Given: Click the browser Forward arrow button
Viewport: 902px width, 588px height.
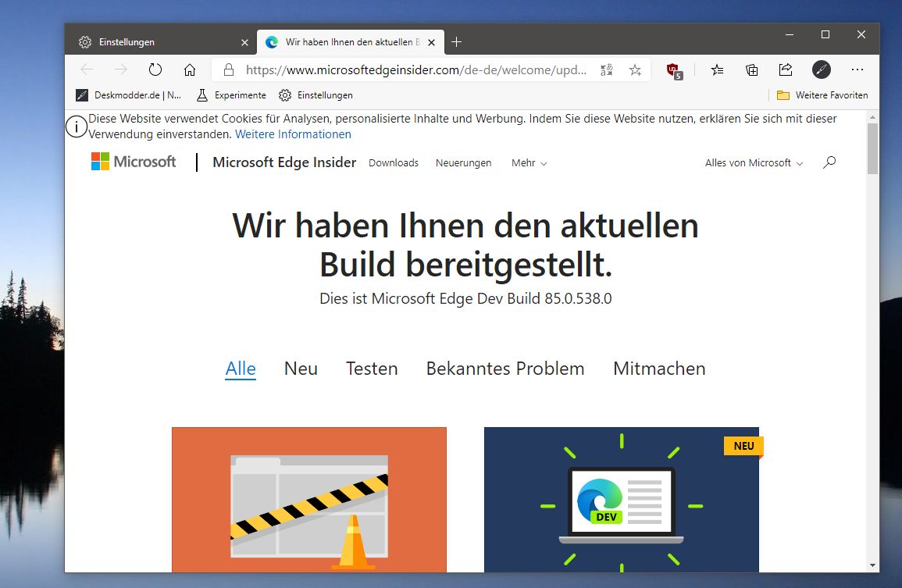Looking at the screenshot, I should coord(121,69).
